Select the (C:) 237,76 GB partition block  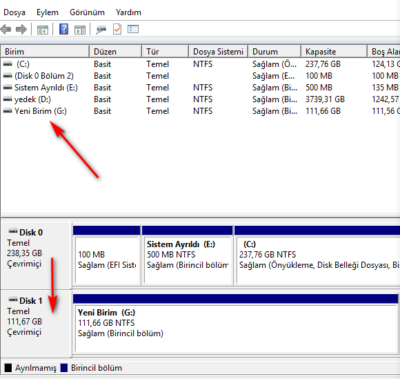coord(317,256)
